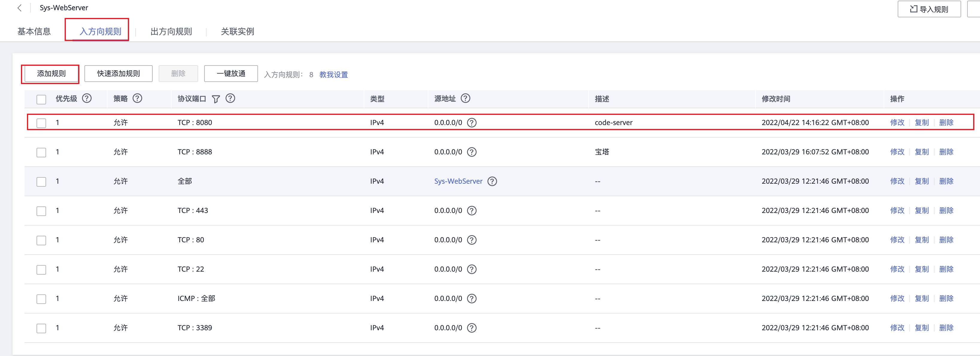The height and width of the screenshot is (356, 980).
Task: Check the 全部 protocol rule checkbox
Action: tap(41, 181)
